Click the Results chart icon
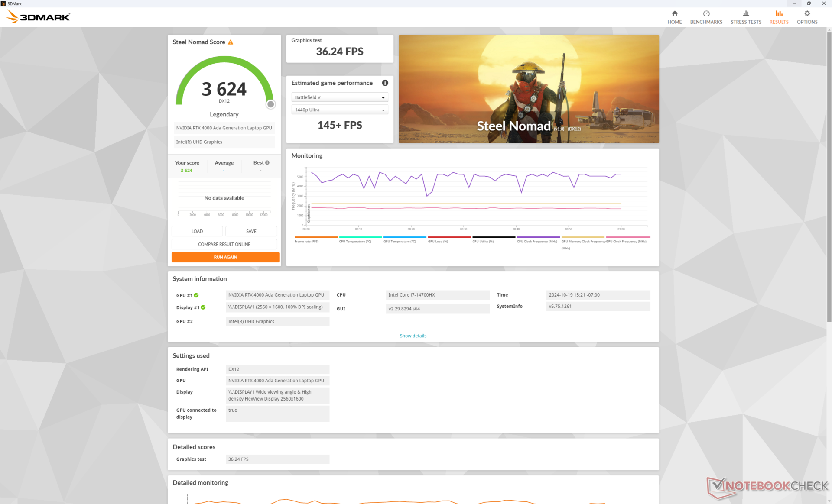832x504 pixels. point(779,13)
